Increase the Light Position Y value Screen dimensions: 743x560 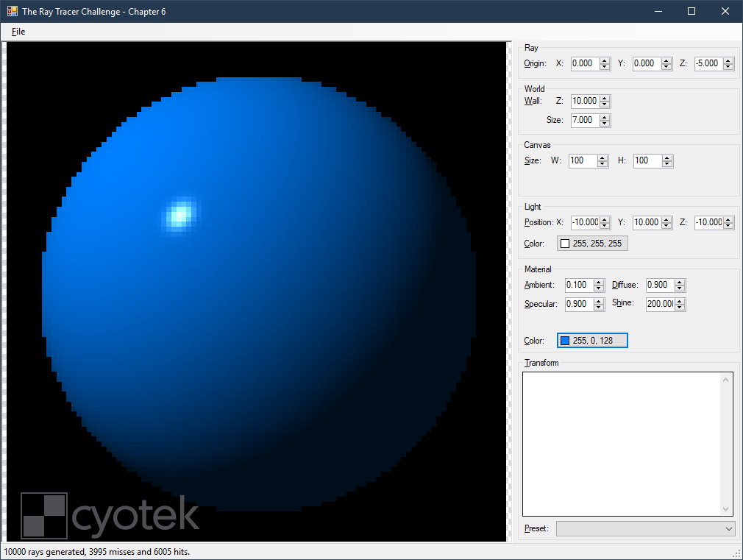666,219
